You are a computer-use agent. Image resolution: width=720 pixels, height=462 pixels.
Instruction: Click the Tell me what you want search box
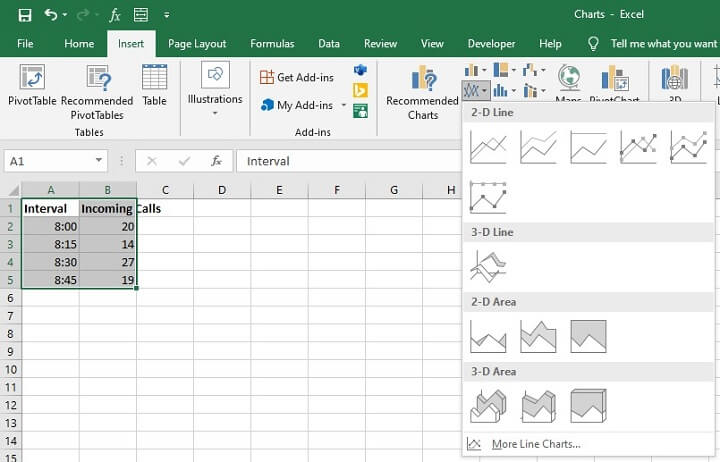pyautogui.click(x=663, y=44)
